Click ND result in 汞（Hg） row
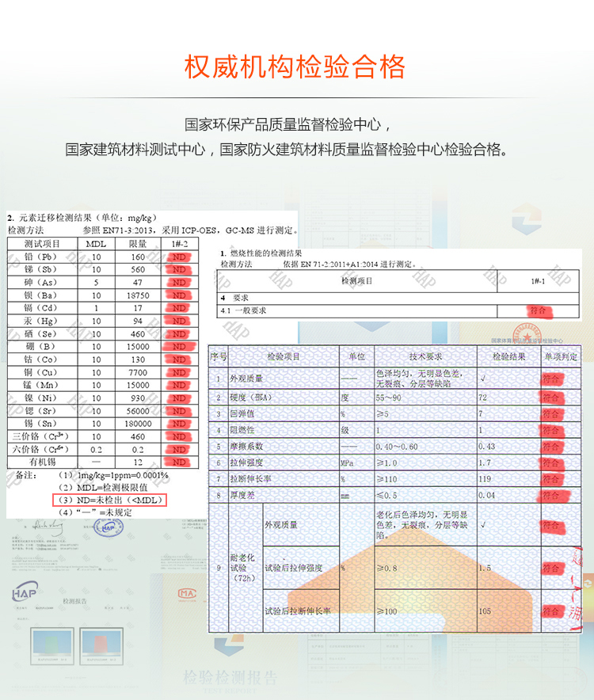594x700 pixels. (179, 321)
